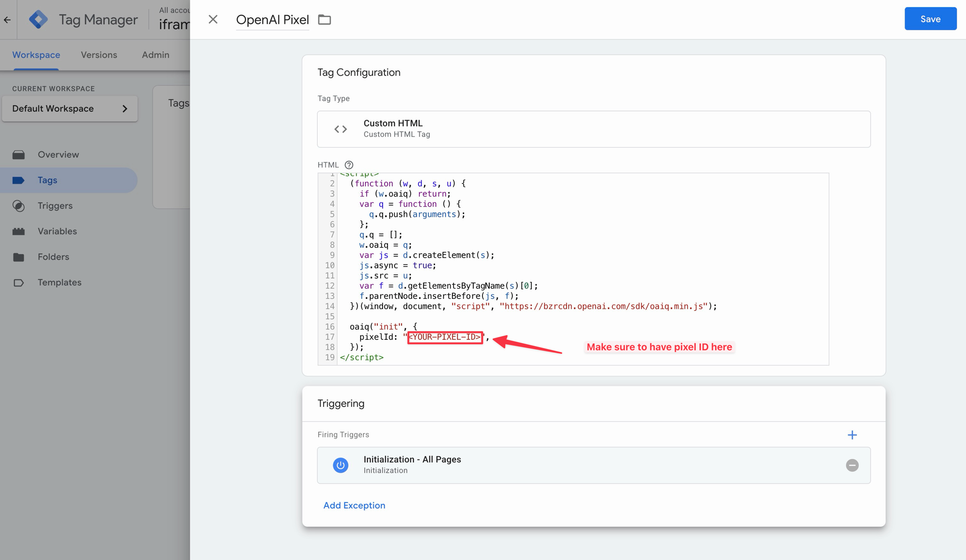
Task: Click the blue Initialization power icon
Action: click(341, 465)
